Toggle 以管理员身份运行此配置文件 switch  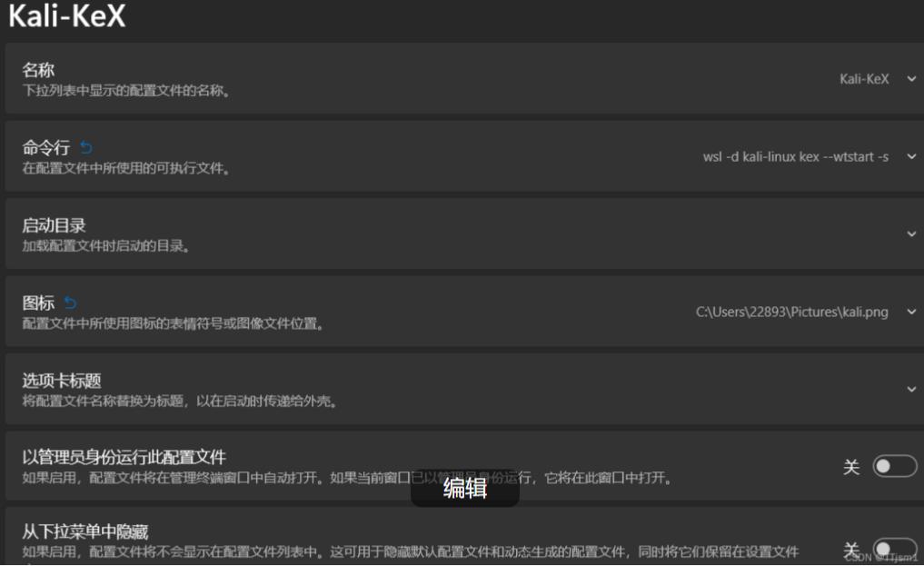[895, 466]
